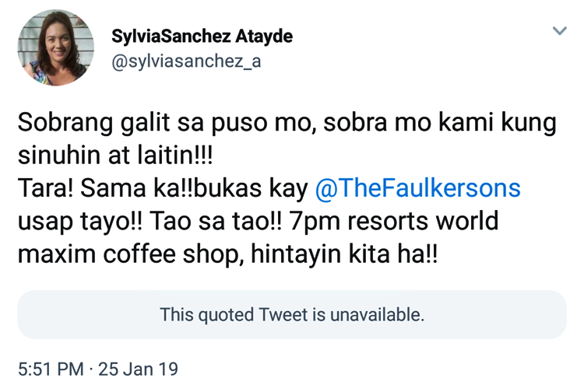Click the line 'sinuhin at laitin!!!'
Screen dimensions: 584x392
coord(115,155)
